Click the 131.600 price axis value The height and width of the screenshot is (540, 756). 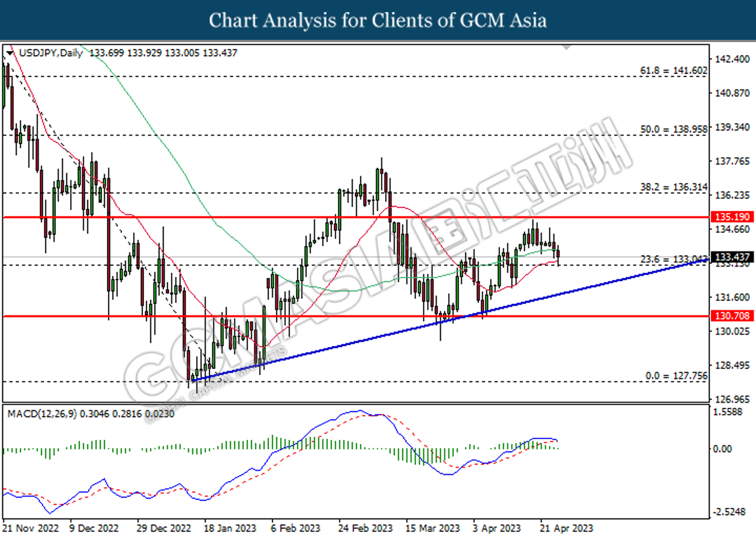732,297
